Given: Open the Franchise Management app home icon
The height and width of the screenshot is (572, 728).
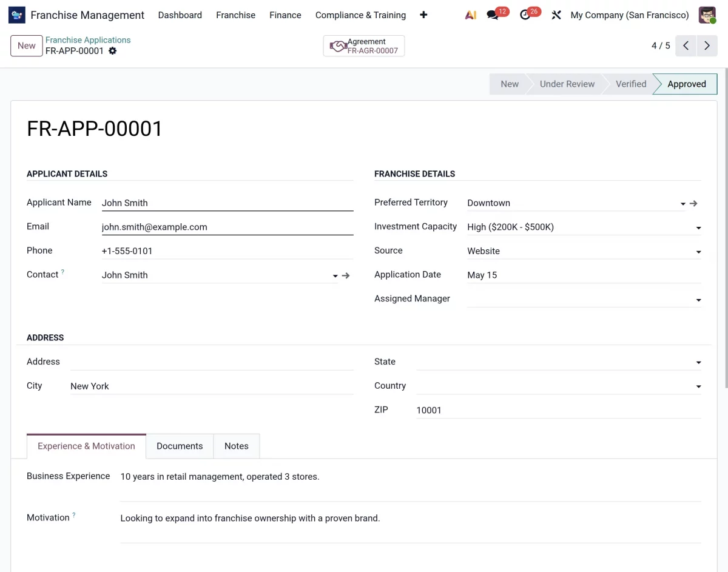Looking at the screenshot, I should 17,15.
